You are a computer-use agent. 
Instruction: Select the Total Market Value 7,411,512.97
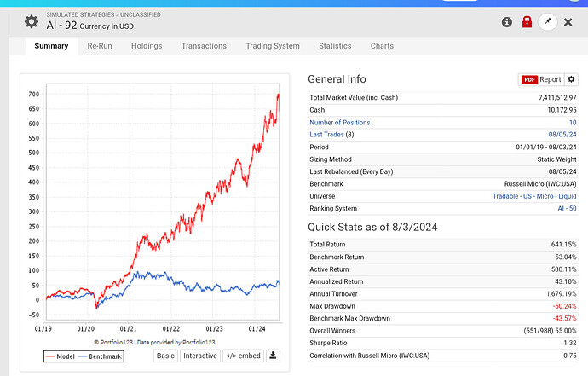pos(557,97)
